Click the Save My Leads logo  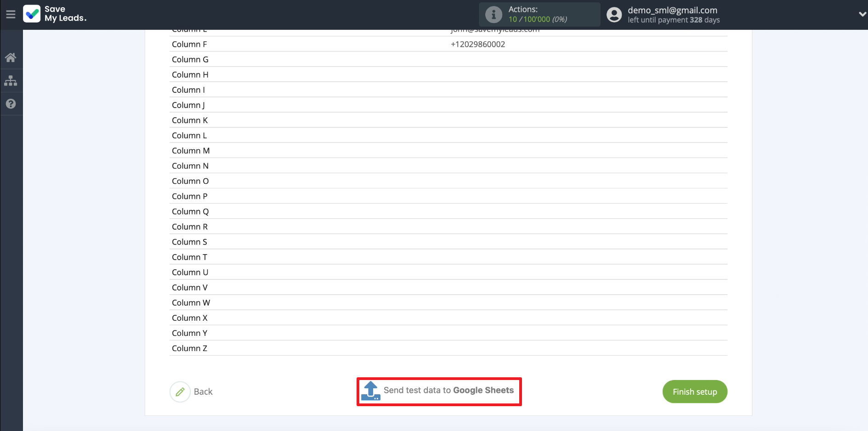pos(55,14)
